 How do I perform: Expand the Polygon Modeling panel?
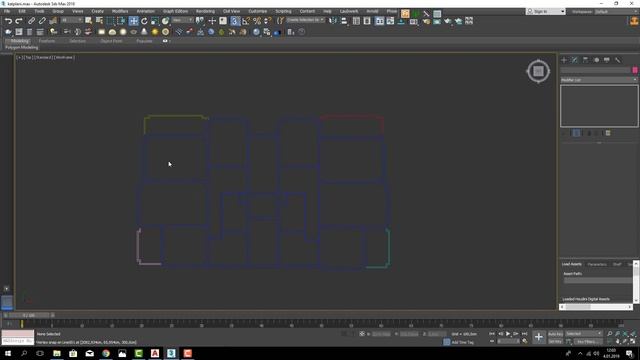click(22, 47)
